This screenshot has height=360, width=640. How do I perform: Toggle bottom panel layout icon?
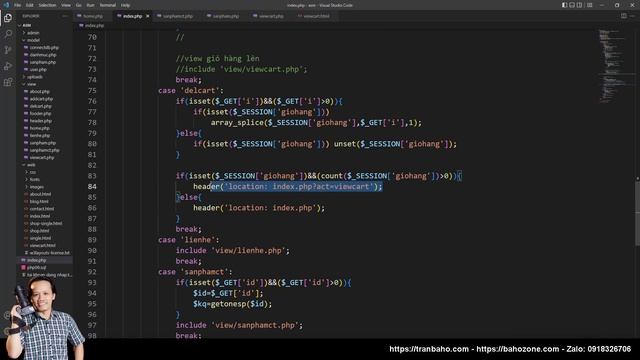[572, 5]
